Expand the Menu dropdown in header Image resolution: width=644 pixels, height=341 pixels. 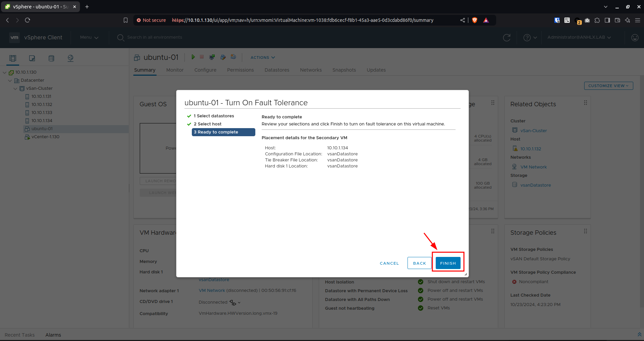(x=89, y=37)
